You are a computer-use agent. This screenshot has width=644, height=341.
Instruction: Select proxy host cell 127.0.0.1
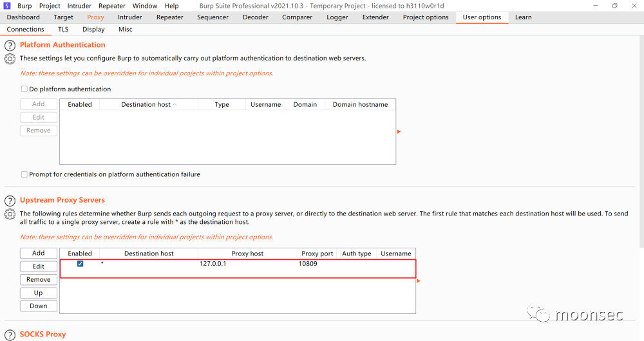(247, 263)
